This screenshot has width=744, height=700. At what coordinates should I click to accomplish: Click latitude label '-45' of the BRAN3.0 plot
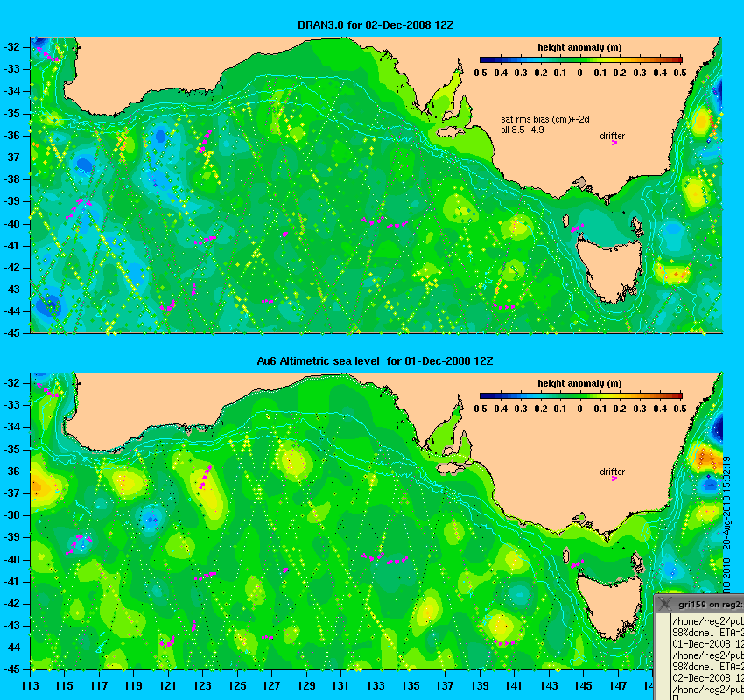pos(11,332)
